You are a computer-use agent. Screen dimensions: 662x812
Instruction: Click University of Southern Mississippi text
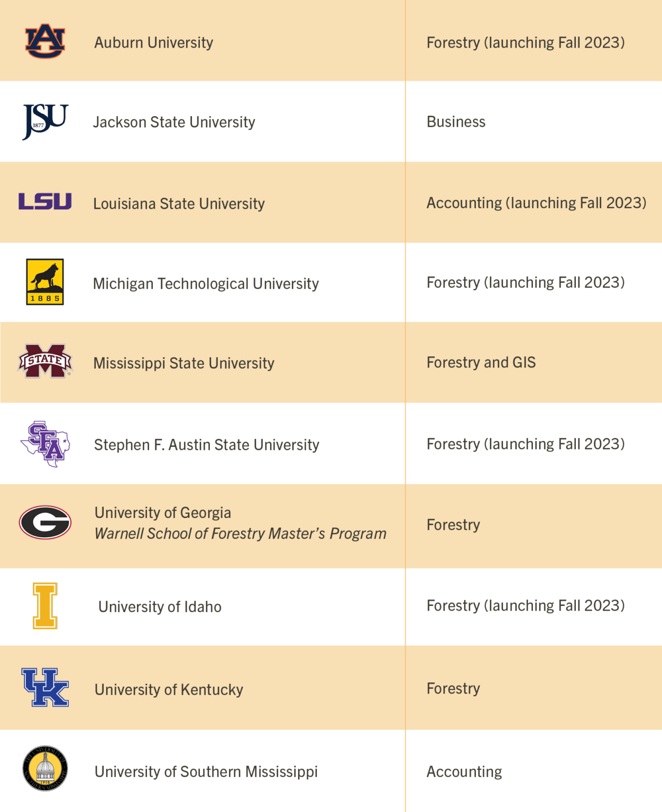click(206, 772)
